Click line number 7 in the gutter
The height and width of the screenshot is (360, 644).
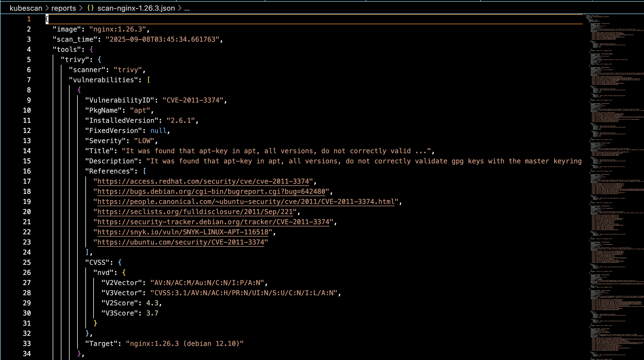click(x=29, y=80)
